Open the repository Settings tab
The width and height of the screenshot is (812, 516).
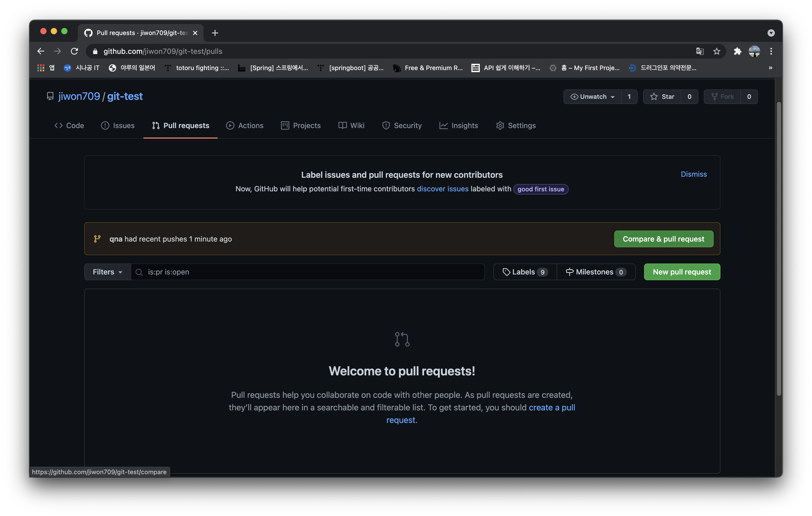[516, 125]
